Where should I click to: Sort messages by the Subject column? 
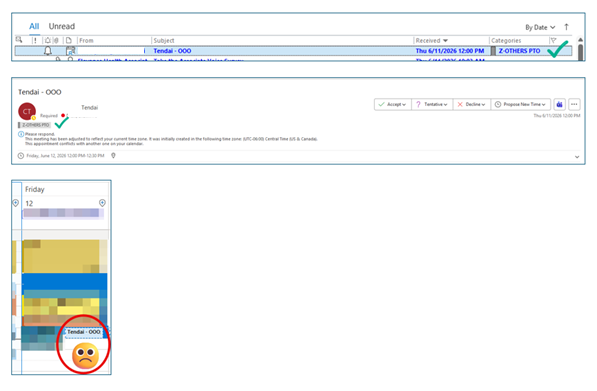click(x=164, y=40)
